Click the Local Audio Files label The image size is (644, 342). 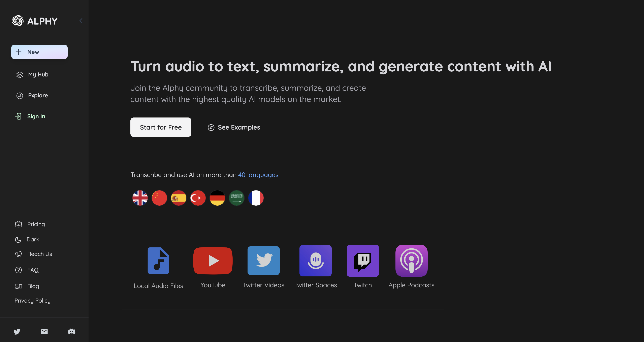coord(158,286)
